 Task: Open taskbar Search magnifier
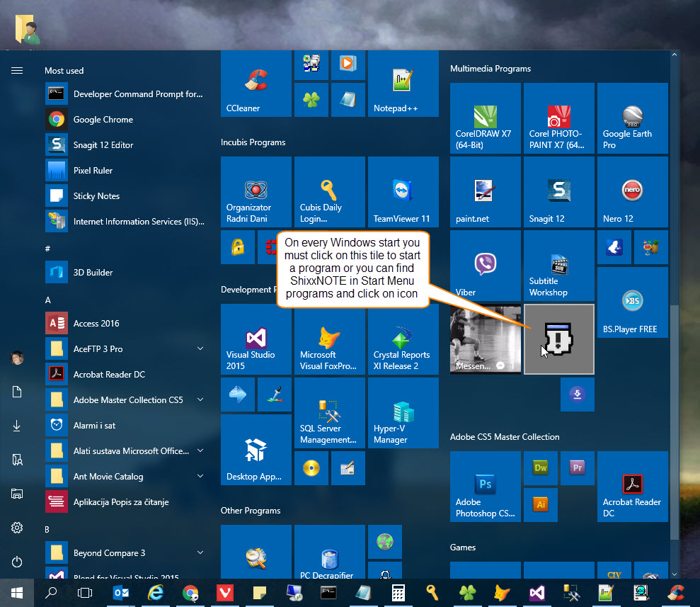click(x=51, y=593)
